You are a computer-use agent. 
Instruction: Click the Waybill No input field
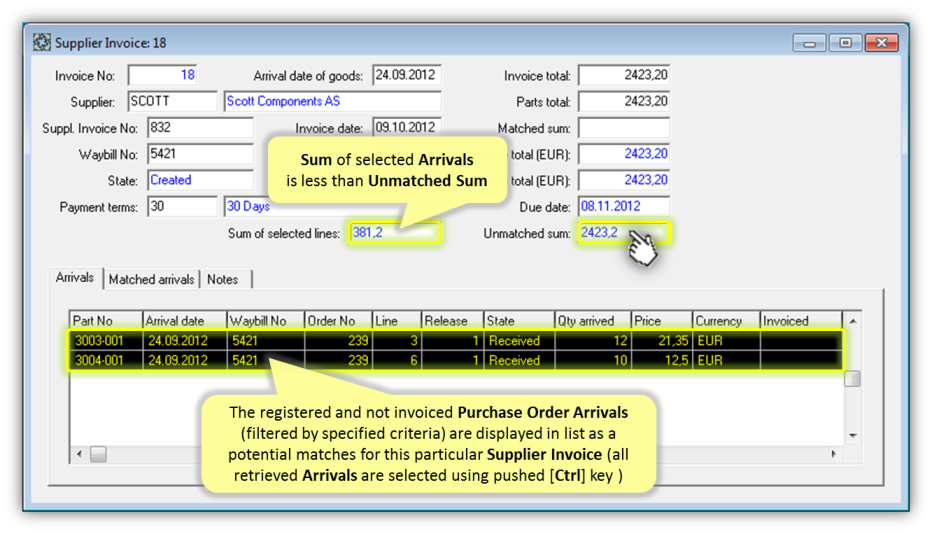coord(200,154)
